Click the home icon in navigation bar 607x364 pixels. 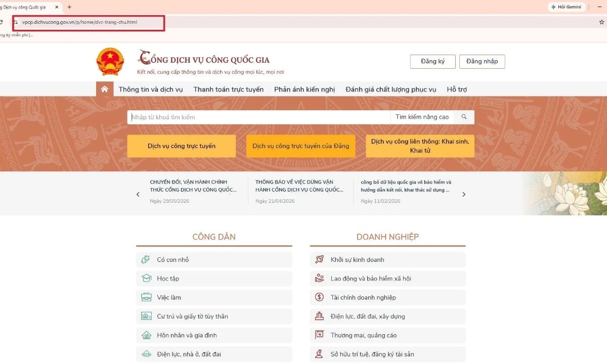pos(105,89)
